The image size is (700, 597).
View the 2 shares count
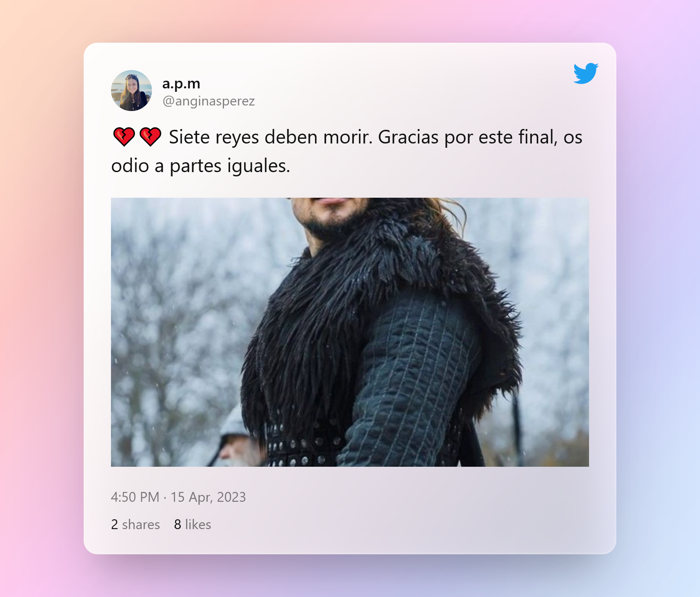click(135, 524)
